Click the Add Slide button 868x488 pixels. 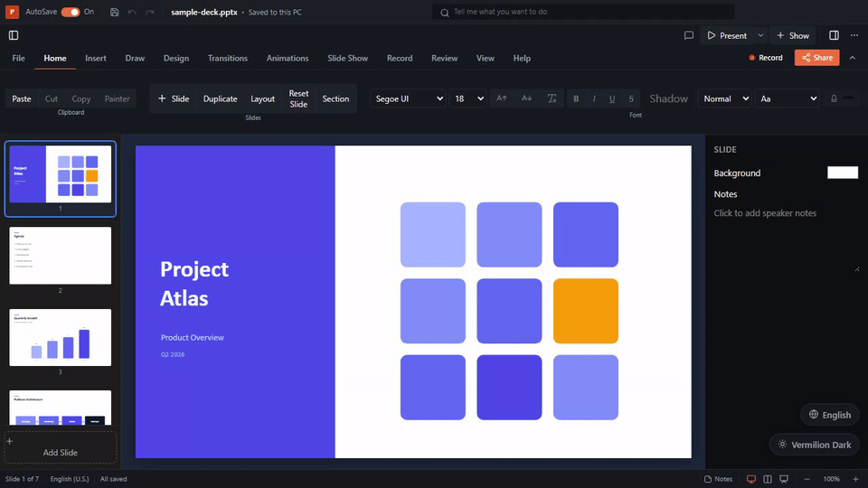[61, 447]
